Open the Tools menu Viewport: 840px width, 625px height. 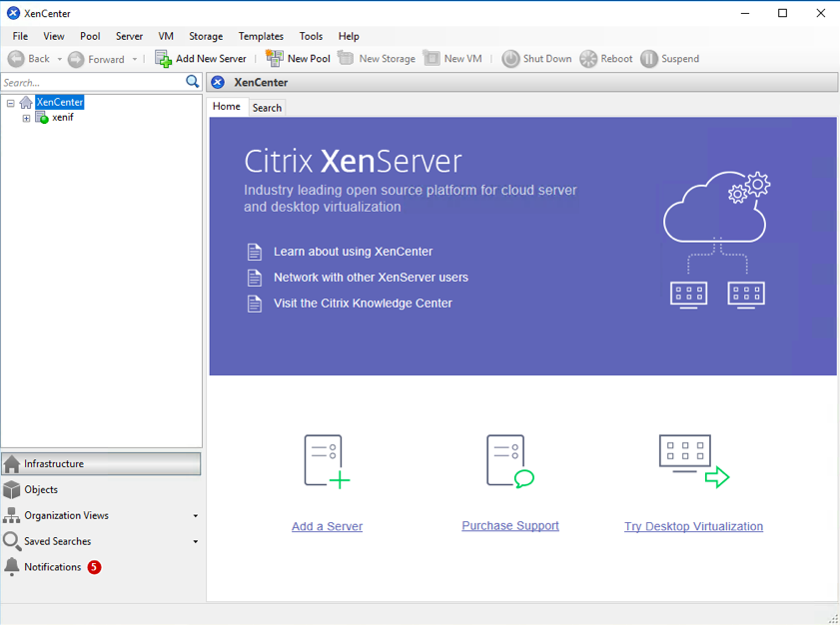pyautogui.click(x=311, y=36)
